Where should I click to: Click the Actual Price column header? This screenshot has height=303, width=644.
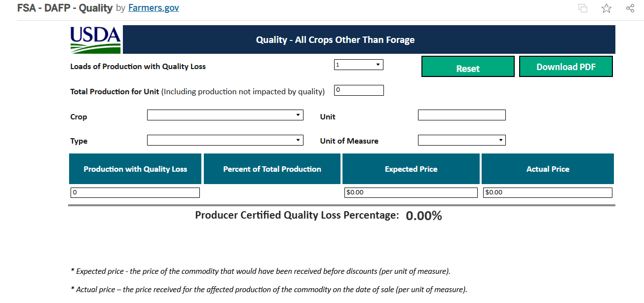[547, 169]
